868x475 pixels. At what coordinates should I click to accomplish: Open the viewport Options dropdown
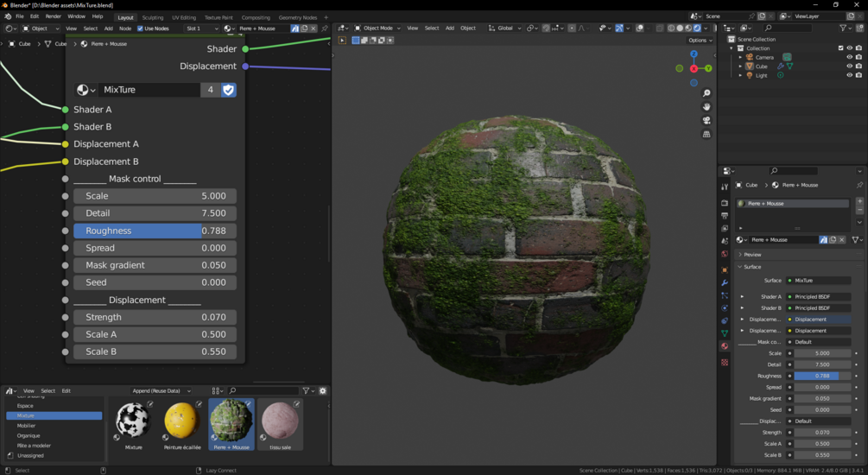[700, 40]
